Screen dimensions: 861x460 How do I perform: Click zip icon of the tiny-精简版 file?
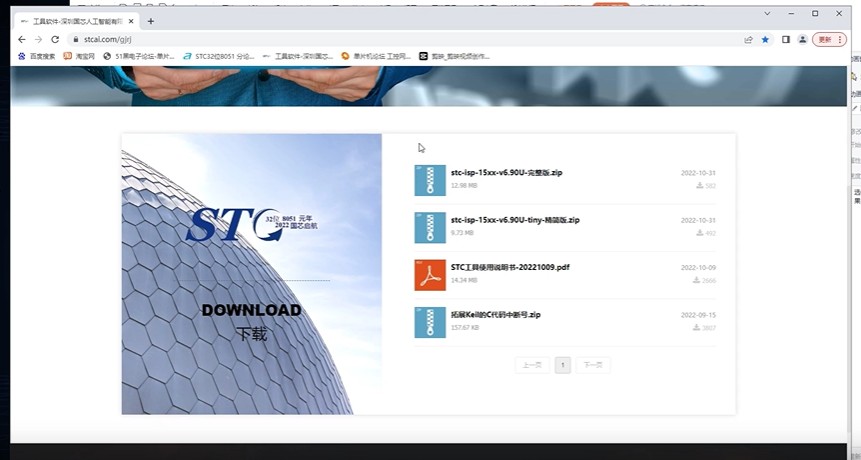[x=430, y=227]
